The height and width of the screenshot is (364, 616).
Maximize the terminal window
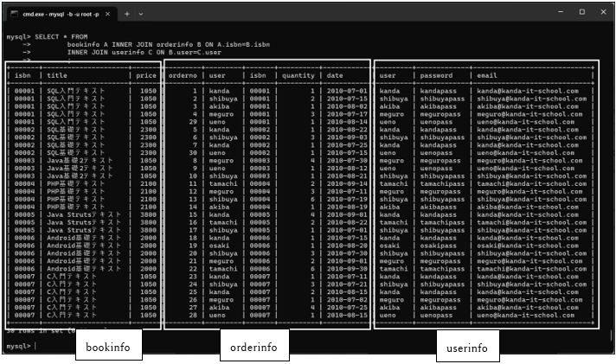pos(581,12)
